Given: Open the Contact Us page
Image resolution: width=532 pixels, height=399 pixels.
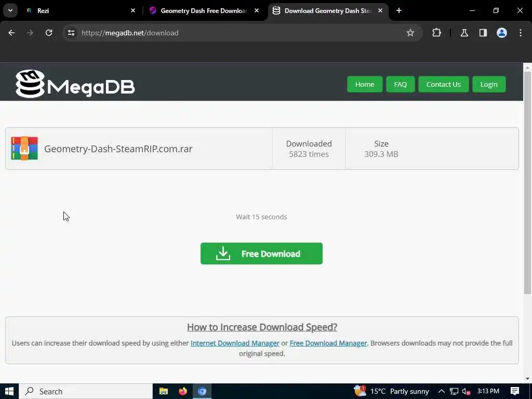Looking at the screenshot, I should click(x=444, y=84).
